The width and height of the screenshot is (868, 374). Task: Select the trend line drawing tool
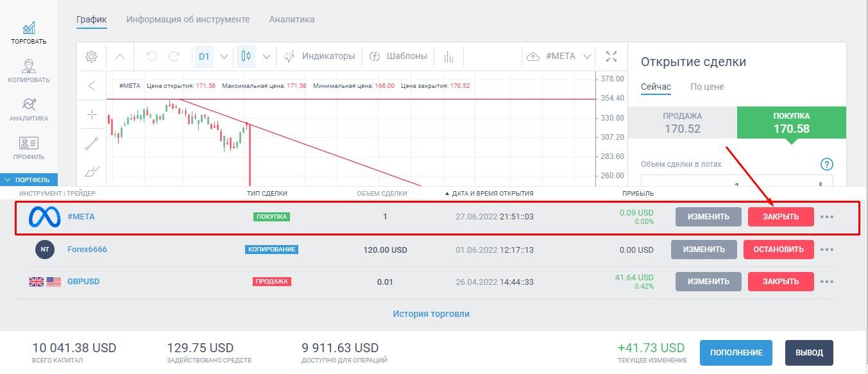pyautogui.click(x=92, y=144)
